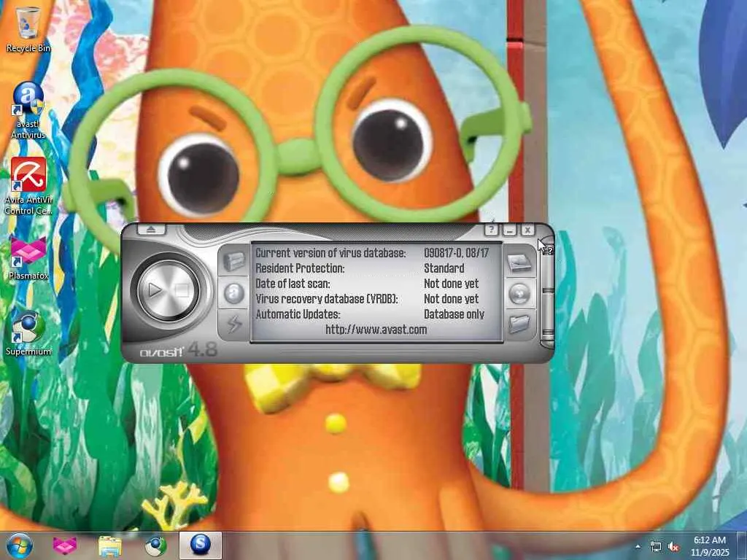Click the 'Database only' updates value
The width and height of the screenshot is (747, 560).
[454, 314]
